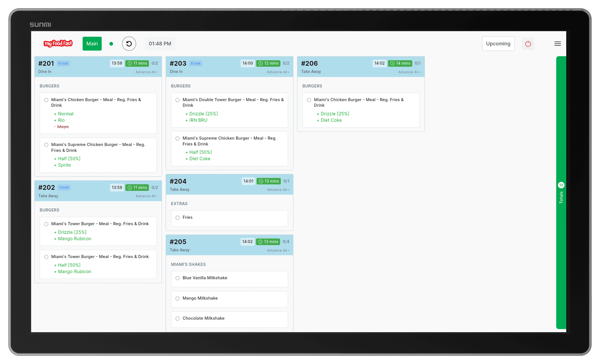The width and height of the screenshot is (600, 364).
Task: Mark order #201 Miami's Chicken Burger done
Action: 46,100
